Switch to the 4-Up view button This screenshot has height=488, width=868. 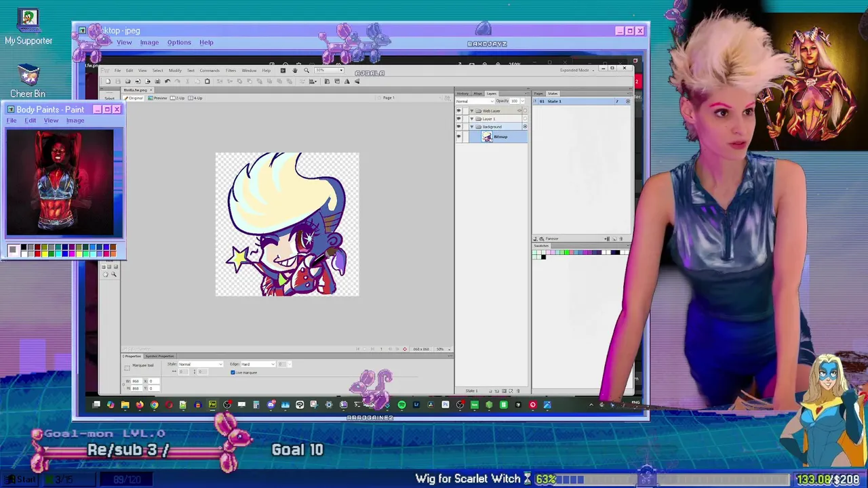(x=195, y=98)
